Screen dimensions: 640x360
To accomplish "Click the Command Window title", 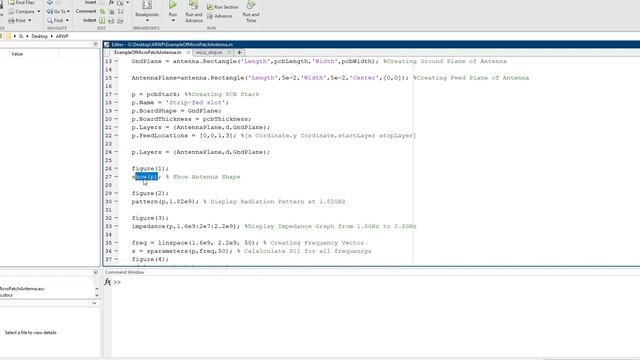I will [x=124, y=272].
